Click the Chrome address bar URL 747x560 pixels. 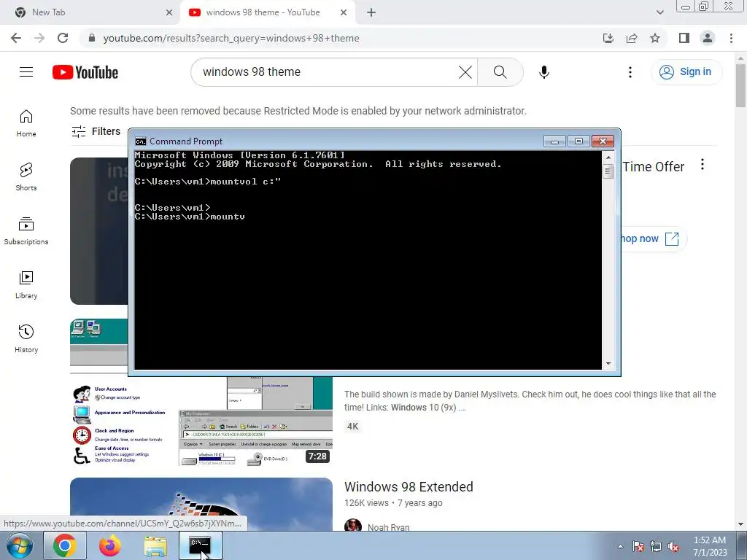231,38
